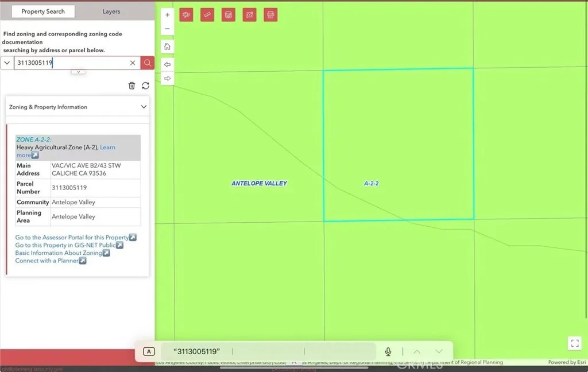Clear the parcel number search text
This screenshot has height=372, width=588.
click(x=133, y=63)
